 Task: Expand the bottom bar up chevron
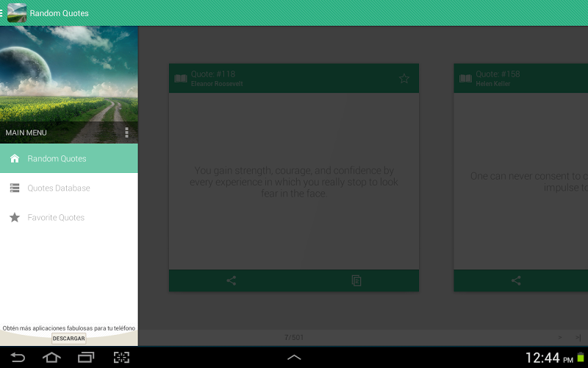[x=294, y=357]
